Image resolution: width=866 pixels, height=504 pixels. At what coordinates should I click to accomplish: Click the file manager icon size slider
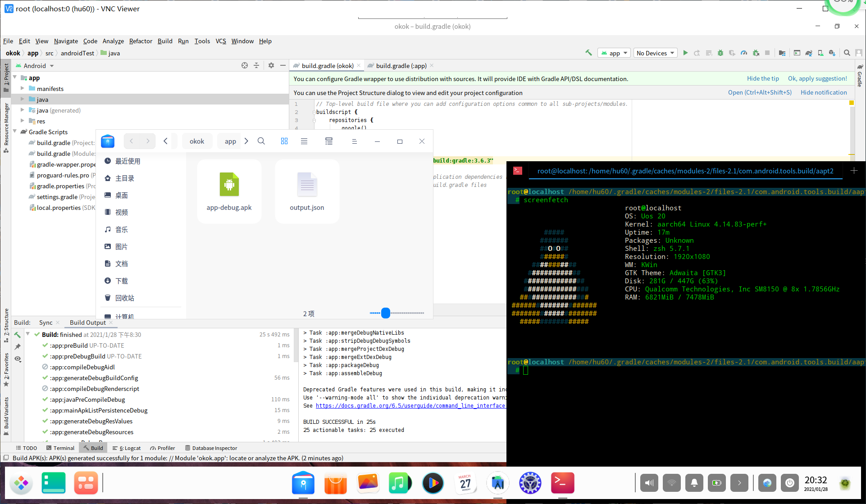(386, 313)
